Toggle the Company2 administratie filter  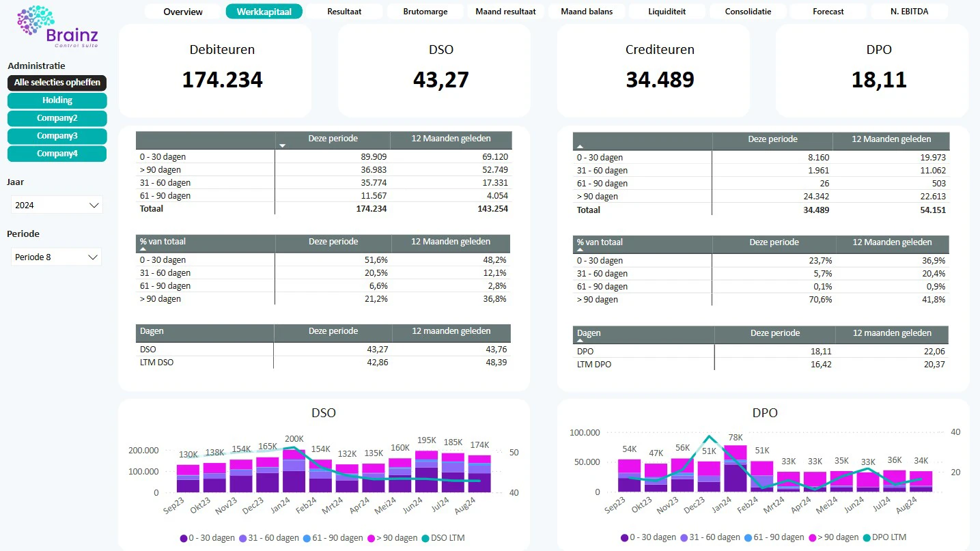pos(57,118)
